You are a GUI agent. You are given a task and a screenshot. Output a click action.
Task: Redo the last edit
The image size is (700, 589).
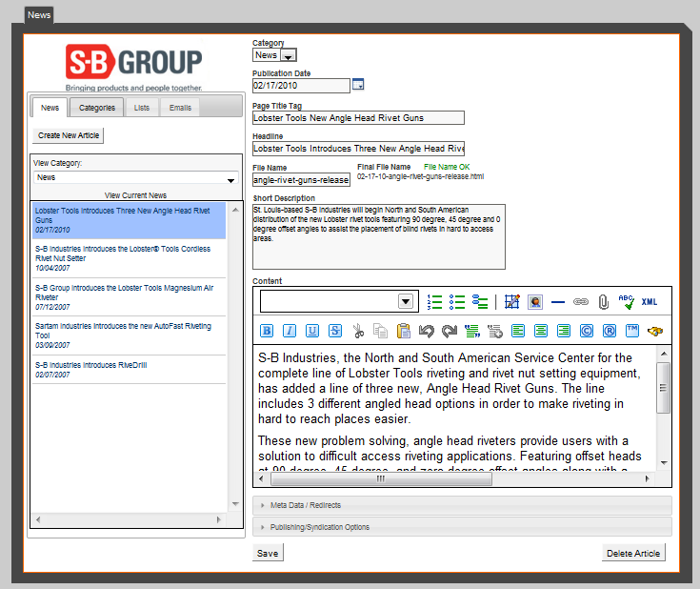click(x=450, y=331)
